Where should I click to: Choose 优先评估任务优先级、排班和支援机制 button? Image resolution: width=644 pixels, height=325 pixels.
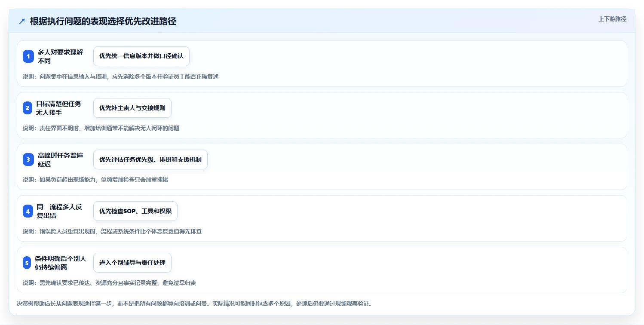coord(150,159)
